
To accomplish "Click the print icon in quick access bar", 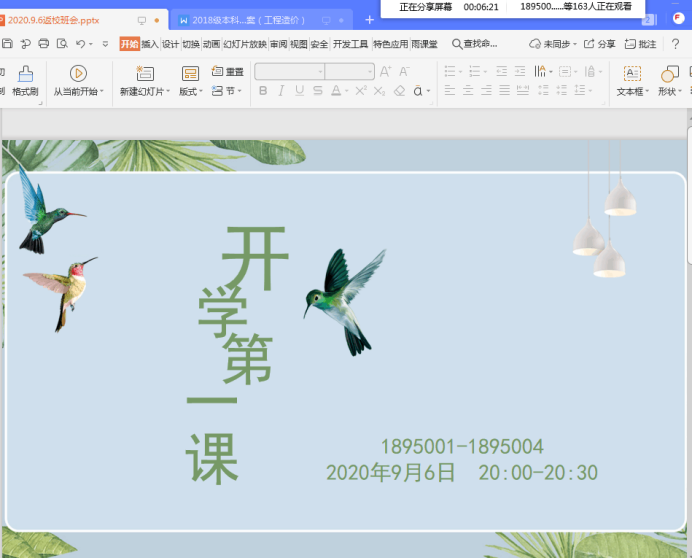I will click(43, 44).
